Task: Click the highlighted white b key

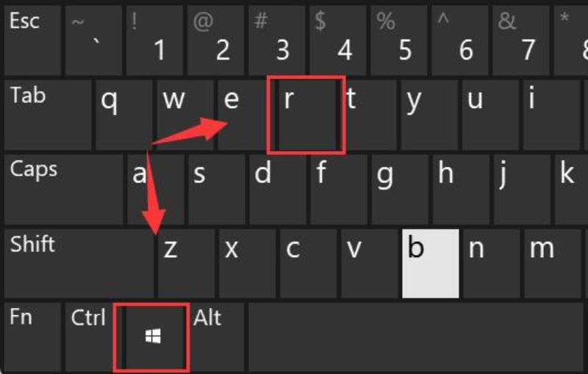Action: [x=431, y=264]
